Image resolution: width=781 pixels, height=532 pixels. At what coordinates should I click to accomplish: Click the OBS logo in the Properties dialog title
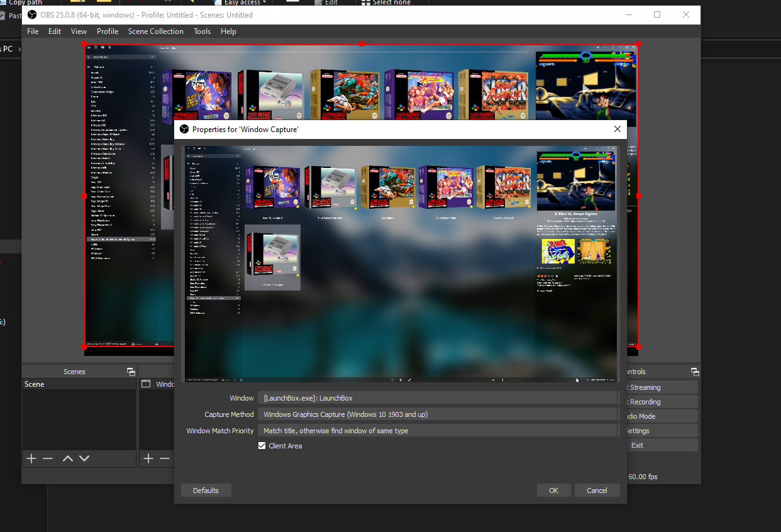click(184, 129)
